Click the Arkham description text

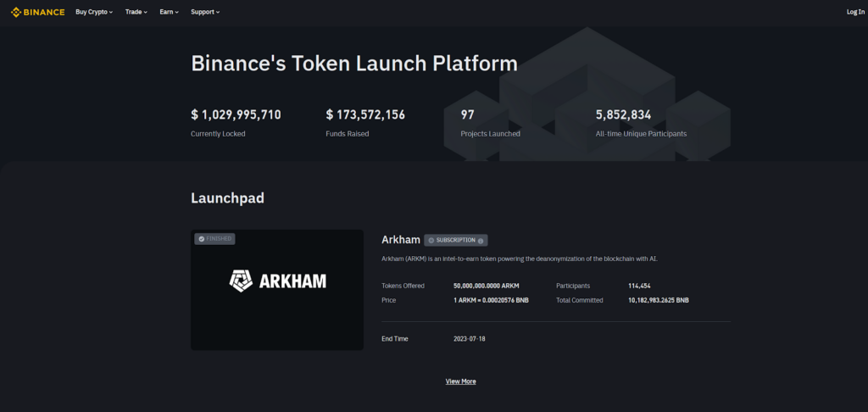click(520, 259)
